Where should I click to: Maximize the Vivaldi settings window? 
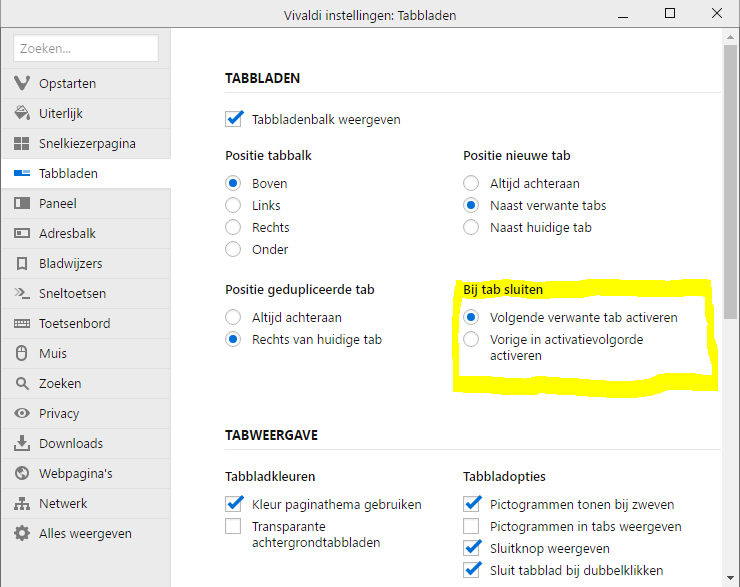pyautogui.click(x=670, y=14)
